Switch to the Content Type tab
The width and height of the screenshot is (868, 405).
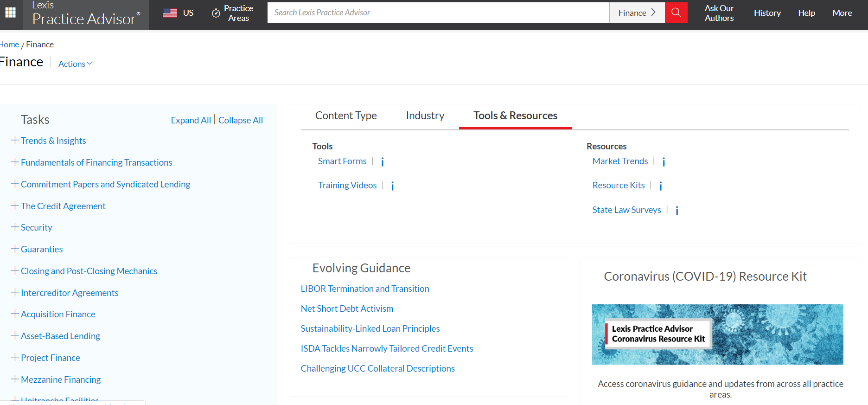[x=346, y=116]
